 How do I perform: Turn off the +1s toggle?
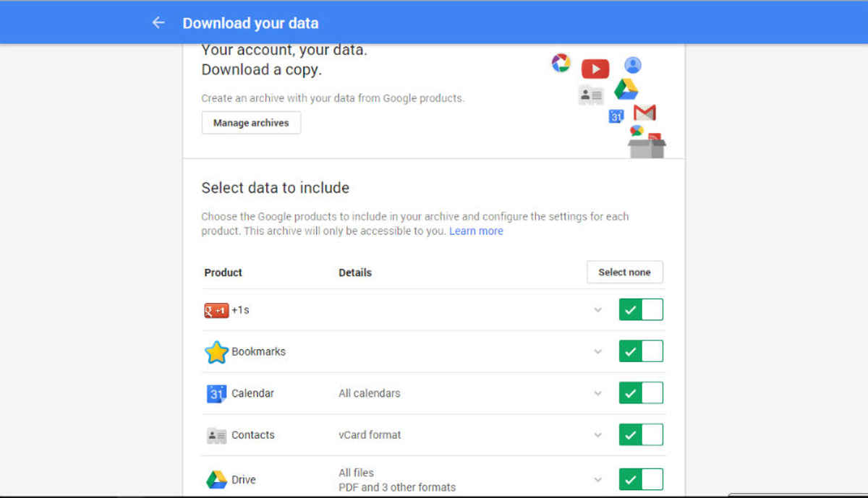click(x=641, y=309)
